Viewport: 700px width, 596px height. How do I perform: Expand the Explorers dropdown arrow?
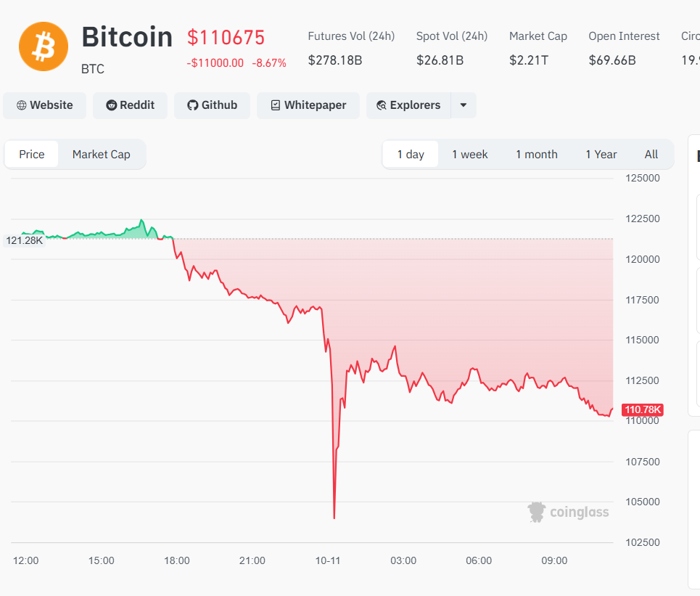[x=464, y=105]
